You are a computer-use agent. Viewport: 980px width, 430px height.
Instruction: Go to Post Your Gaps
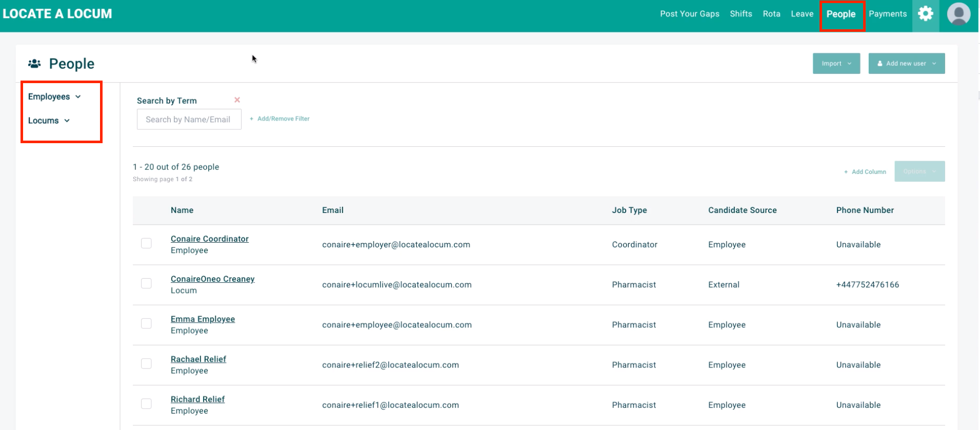[x=690, y=14]
